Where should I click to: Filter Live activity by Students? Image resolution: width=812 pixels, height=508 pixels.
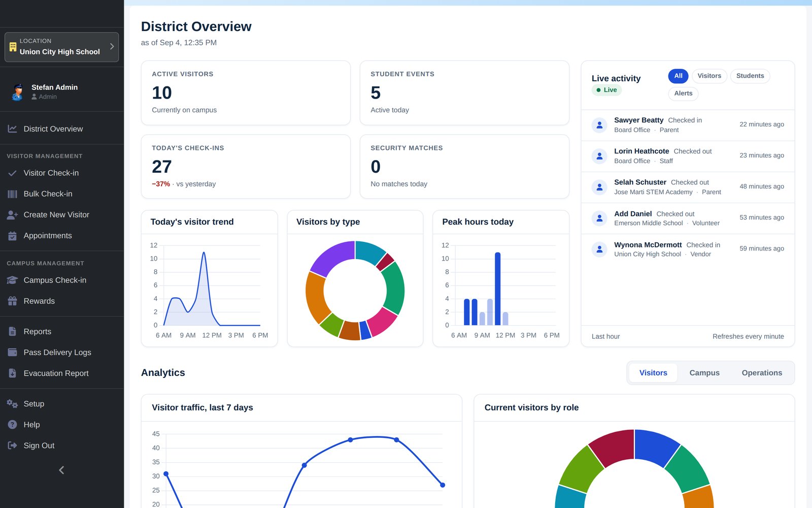pos(750,76)
